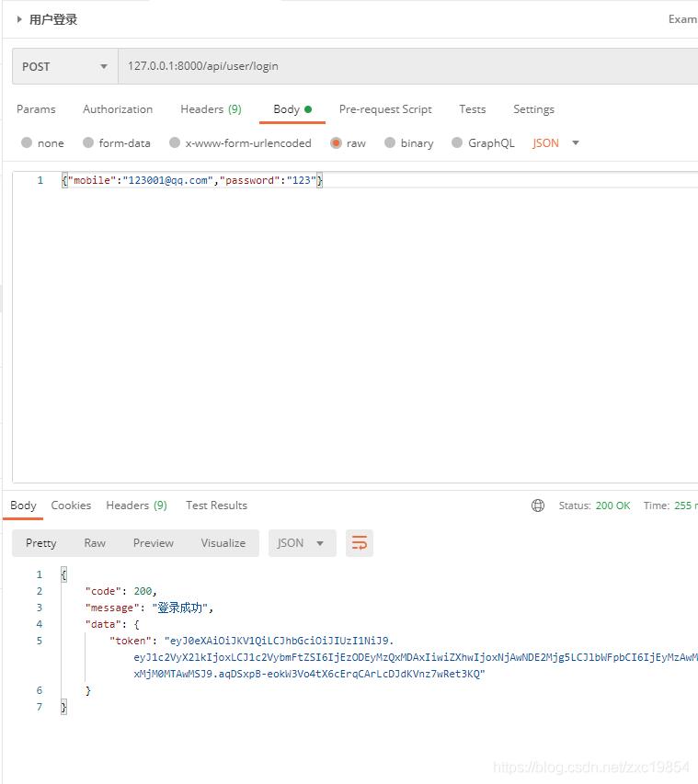Switch to the Tests tab
This screenshot has width=698, height=784.
tap(472, 109)
